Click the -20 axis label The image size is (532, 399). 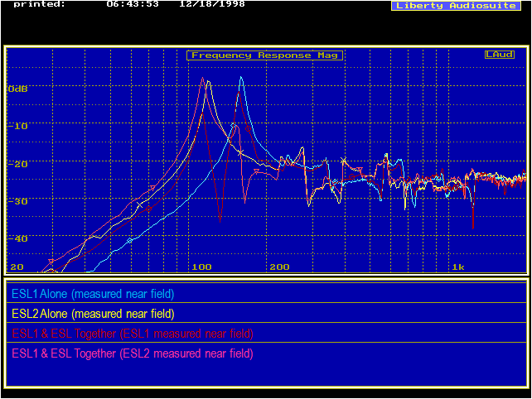tap(17, 164)
